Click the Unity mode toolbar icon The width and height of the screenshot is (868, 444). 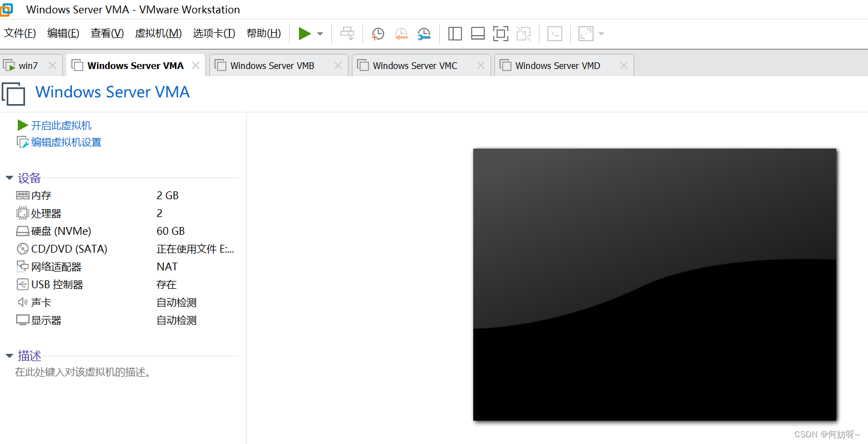tap(523, 33)
